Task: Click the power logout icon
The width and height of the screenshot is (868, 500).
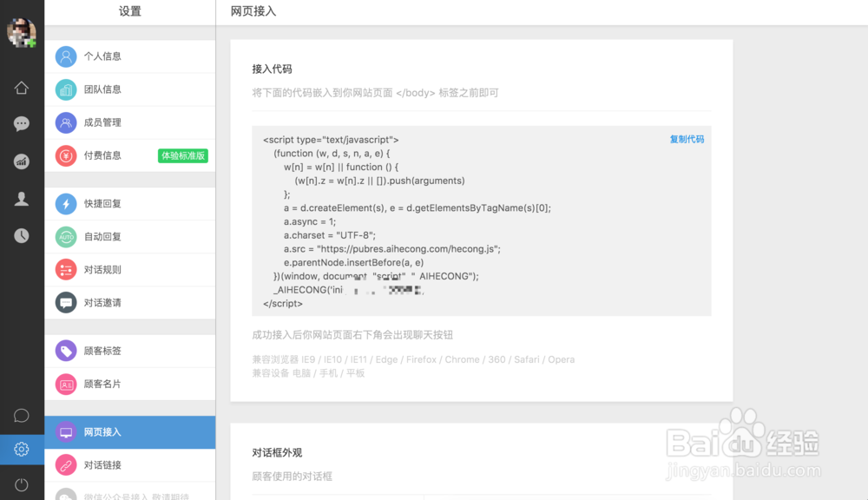Action: point(22,485)
